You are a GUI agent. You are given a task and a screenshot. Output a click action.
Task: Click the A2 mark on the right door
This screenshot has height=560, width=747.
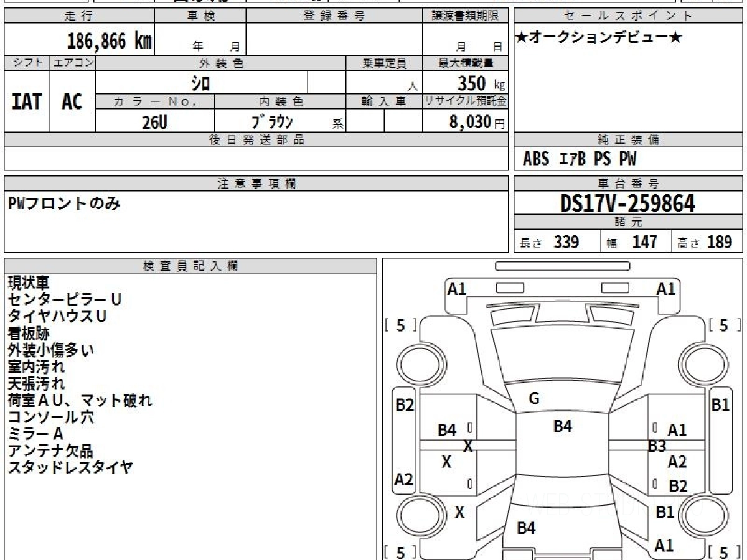pyautogui.click(x=677, y=462)
